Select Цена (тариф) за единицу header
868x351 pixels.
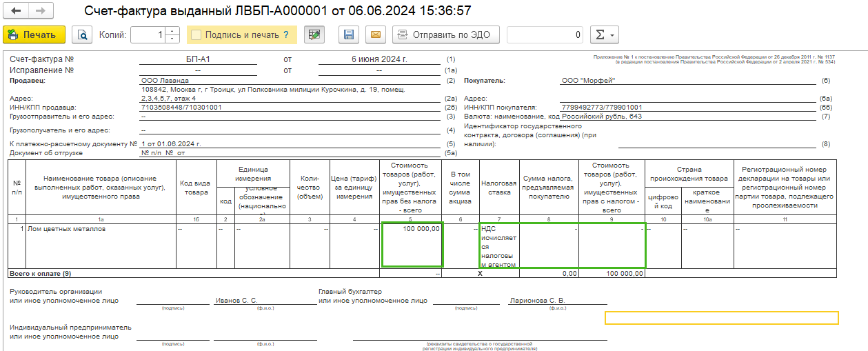(354, 188)
